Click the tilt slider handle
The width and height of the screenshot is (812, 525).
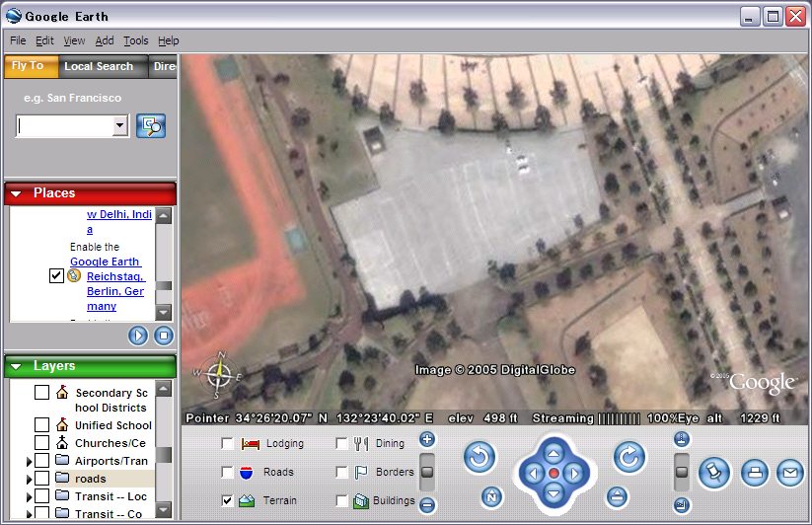[681, 472]
